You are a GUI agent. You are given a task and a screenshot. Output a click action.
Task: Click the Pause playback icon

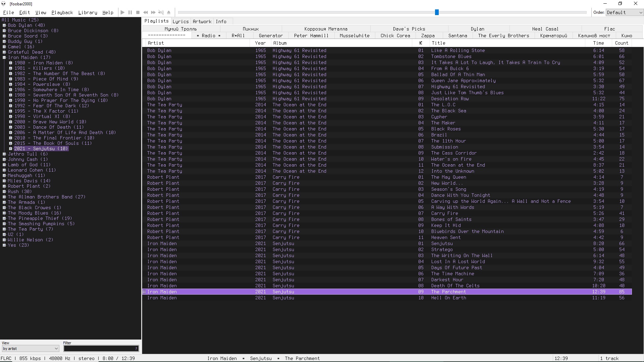130,12
